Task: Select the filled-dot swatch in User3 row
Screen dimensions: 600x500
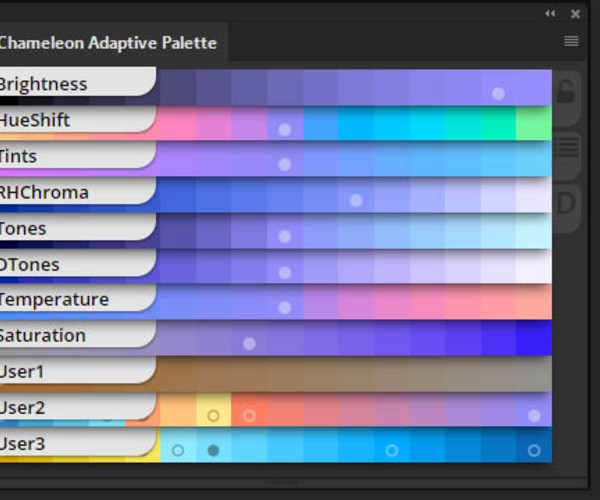Action: [214, 445]
